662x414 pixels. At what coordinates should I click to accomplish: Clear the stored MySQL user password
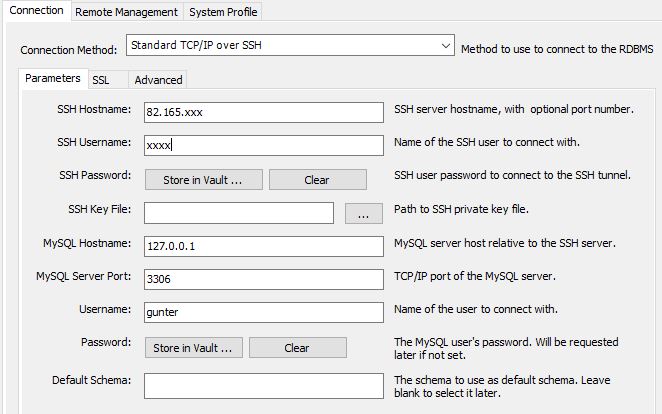point(298,348)
